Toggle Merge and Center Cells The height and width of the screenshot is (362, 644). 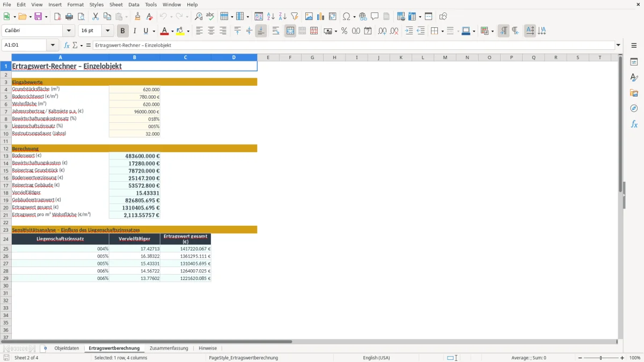point(290,31)
